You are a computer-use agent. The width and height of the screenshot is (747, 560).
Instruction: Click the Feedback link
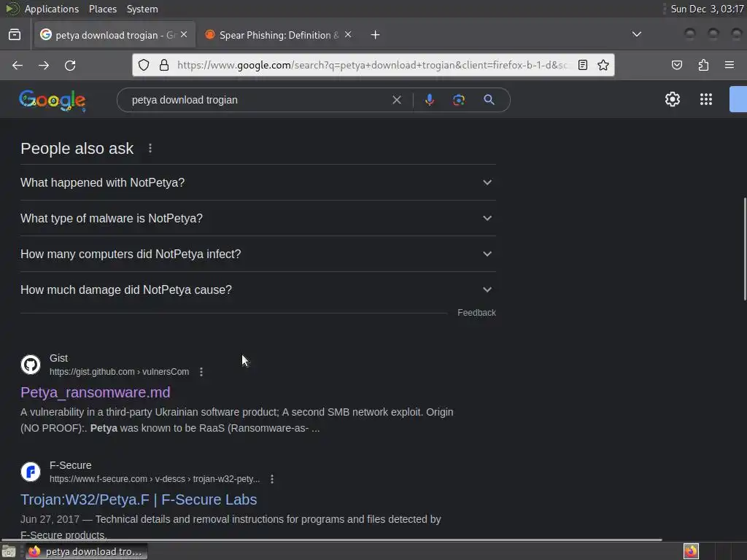click(476, 313)
